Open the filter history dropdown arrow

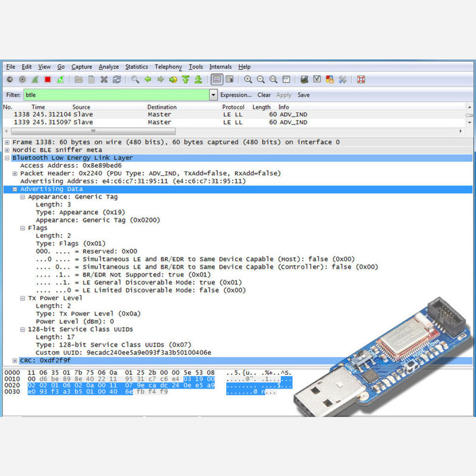(214, 95)
